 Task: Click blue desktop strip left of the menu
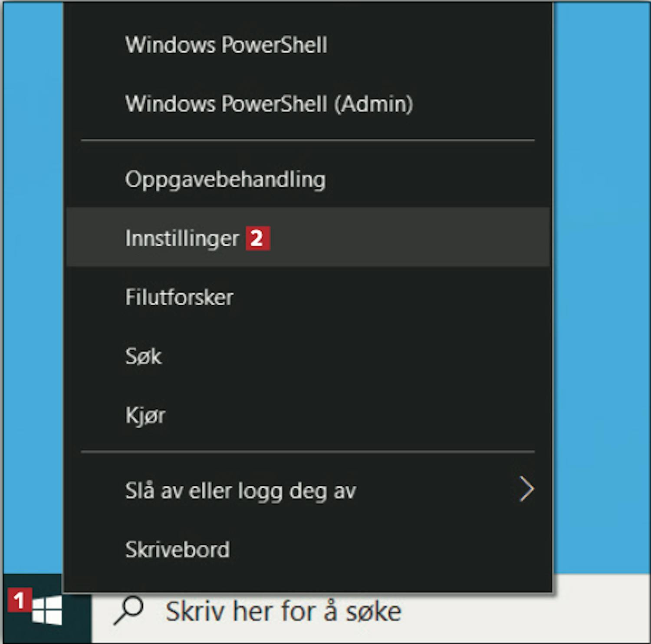pos(33,286)
